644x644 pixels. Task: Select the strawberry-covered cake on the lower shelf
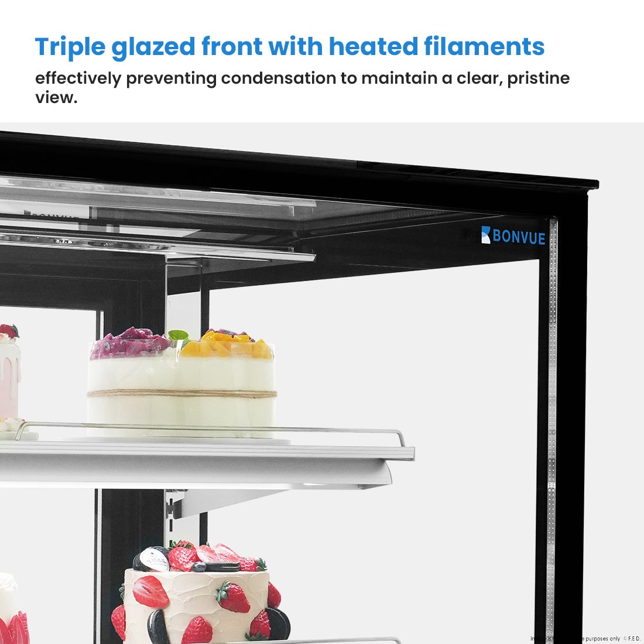pyautogui.click(x=201, y=594)
